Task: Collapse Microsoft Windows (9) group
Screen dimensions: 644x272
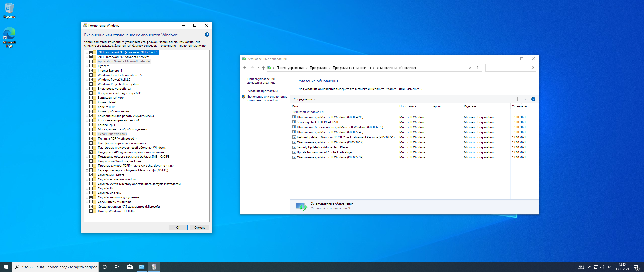Action: [x=536, y=112]
